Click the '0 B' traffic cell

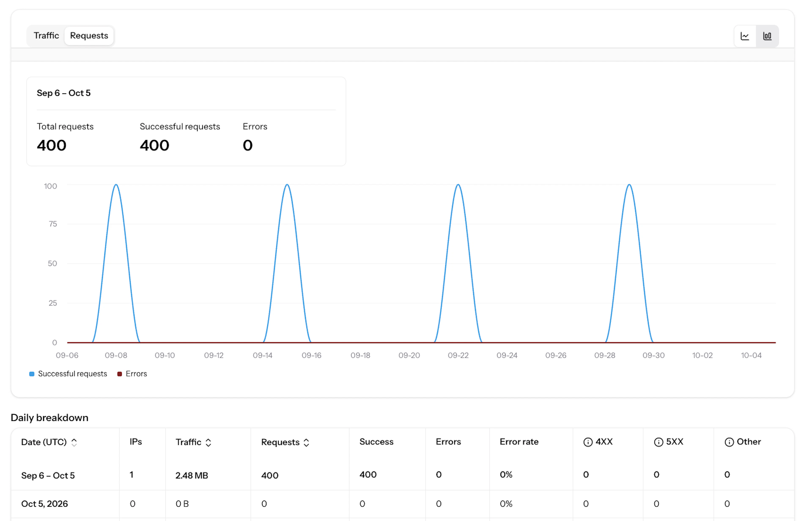pyautogui.click(x=182, y=504)
